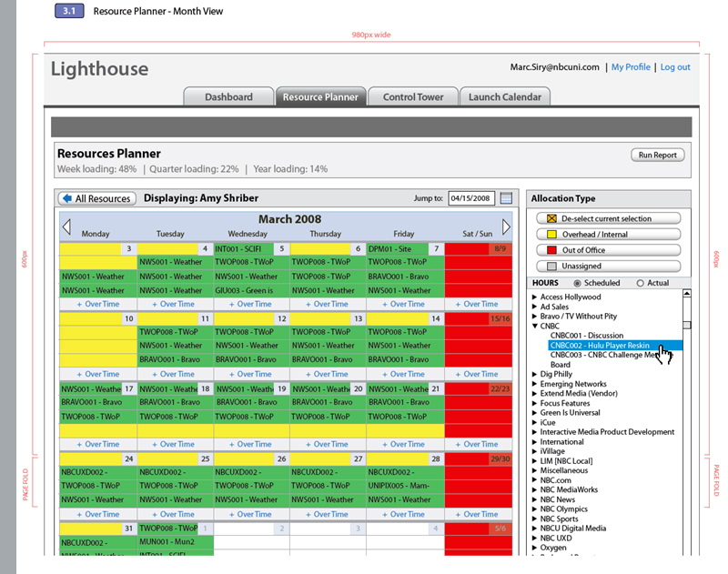Go to next month using right arrow
Screen dimensions: 728x574
(x=507, y=227)
